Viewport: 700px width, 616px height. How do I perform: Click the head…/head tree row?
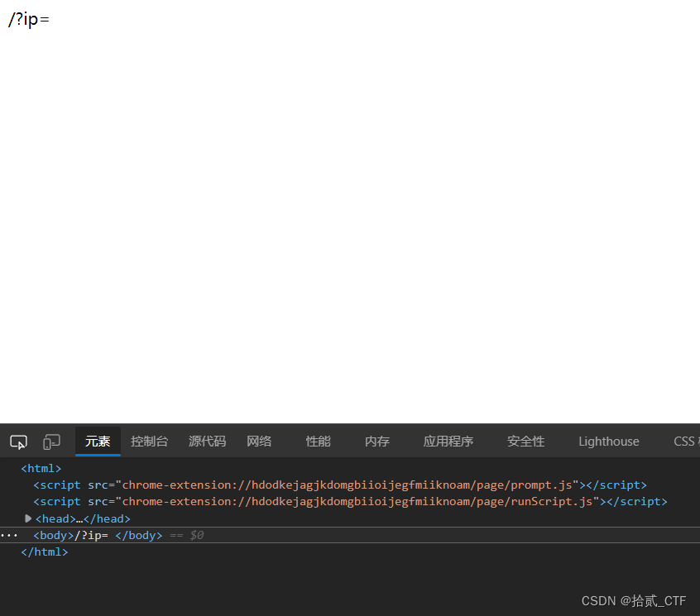point(83,518)
